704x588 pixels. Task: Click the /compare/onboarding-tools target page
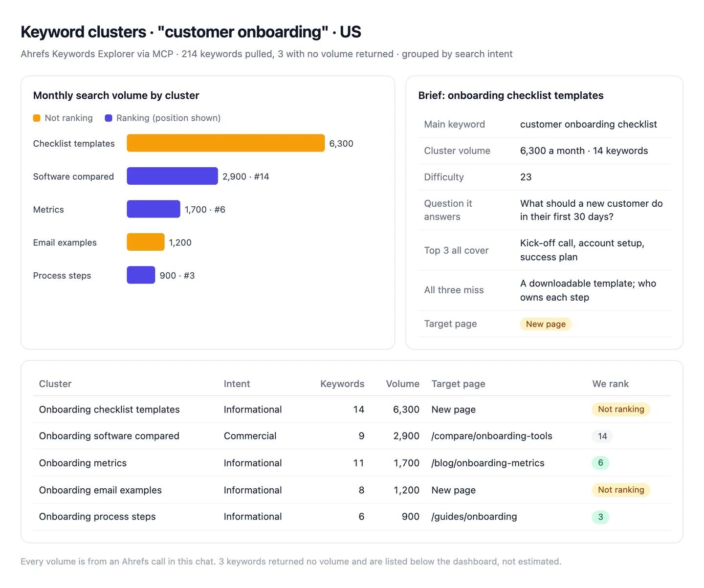[492, 436]
